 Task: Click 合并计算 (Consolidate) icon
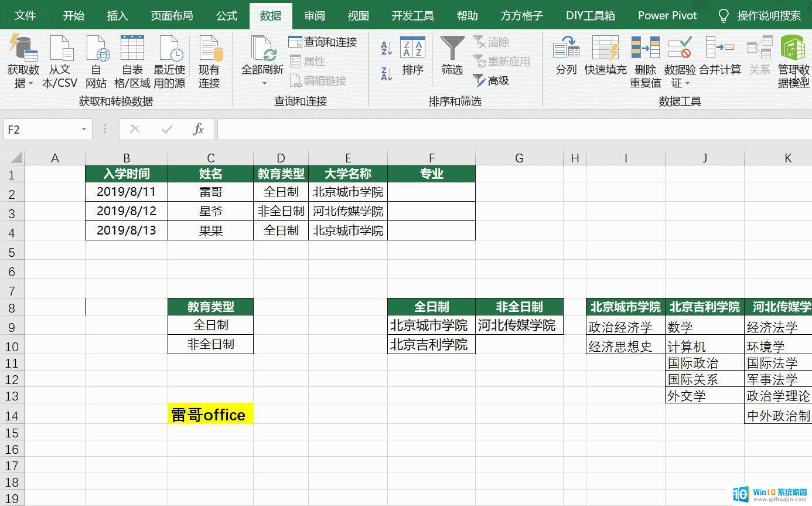click(x=720, y=48)
